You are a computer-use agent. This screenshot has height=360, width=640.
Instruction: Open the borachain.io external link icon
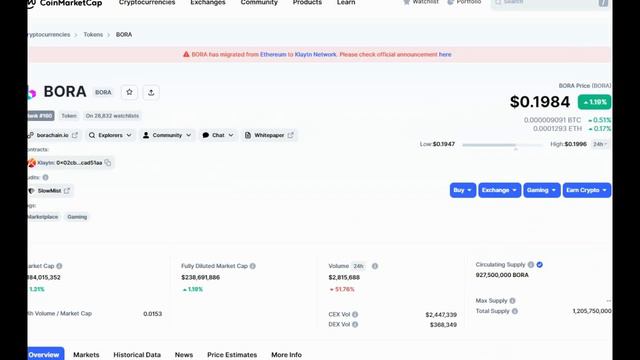[x=75, y=135]
